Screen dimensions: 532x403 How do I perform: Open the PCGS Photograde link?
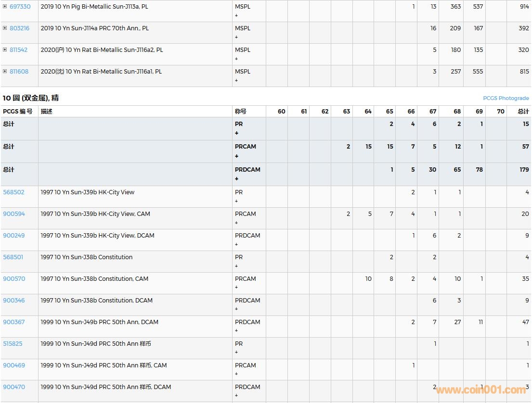pyautogui.click(x=506, y=98)
